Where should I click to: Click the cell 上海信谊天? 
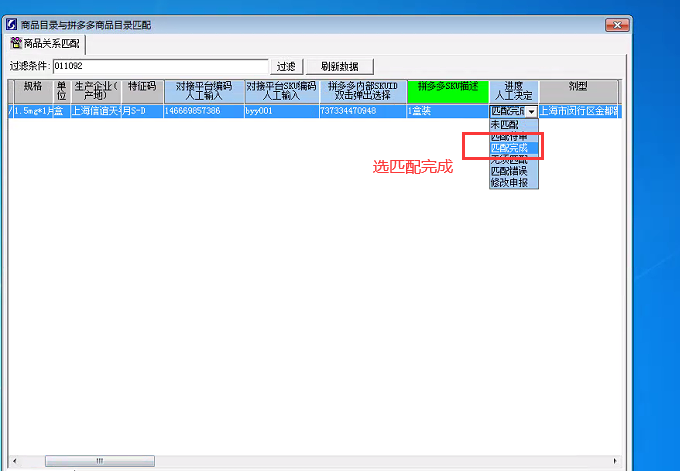[x=96, y=111]
